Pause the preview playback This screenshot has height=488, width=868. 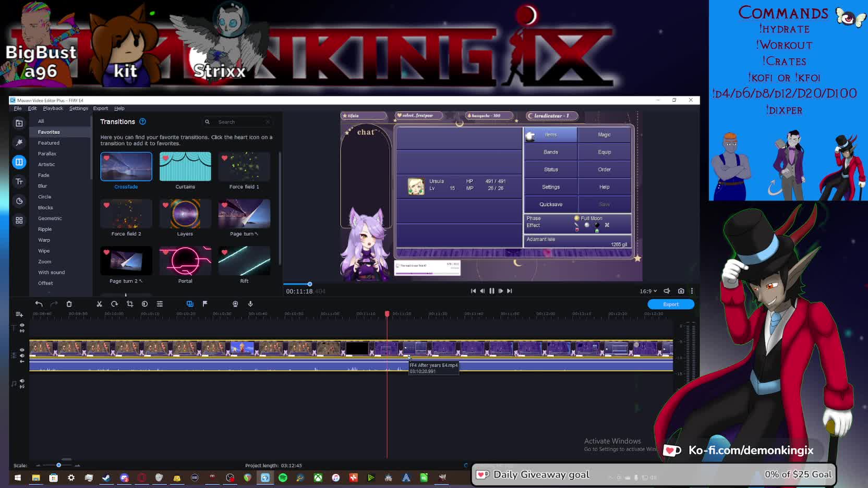coord(491,291)
